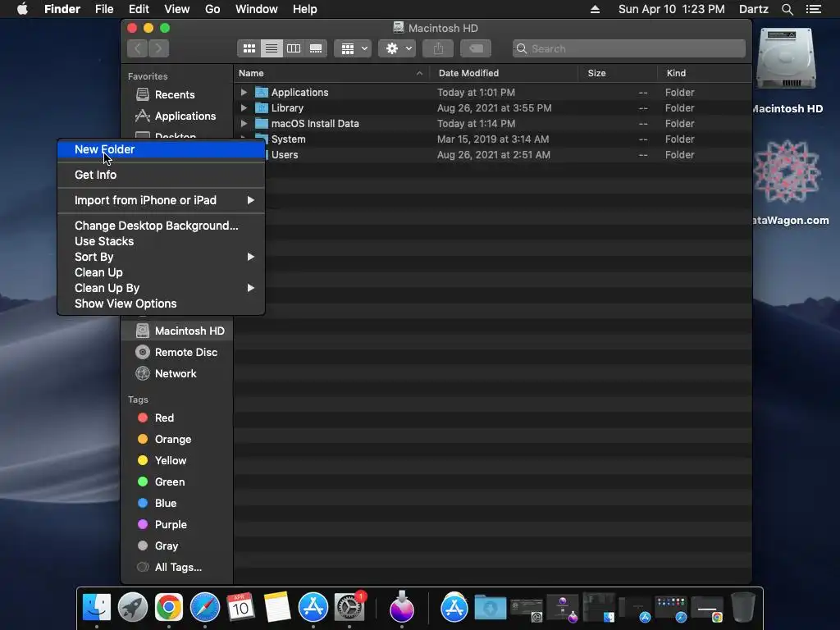Image resolution: width=840 pixels, height=630 pixels.
Task: Switch Finder to gallery view
Action: 316,48
